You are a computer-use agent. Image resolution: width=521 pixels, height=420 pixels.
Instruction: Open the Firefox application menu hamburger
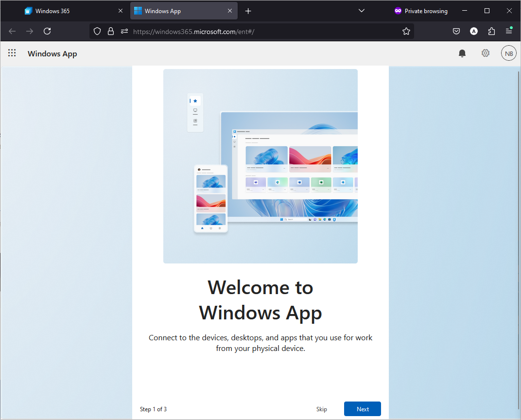tap(509, 31)
